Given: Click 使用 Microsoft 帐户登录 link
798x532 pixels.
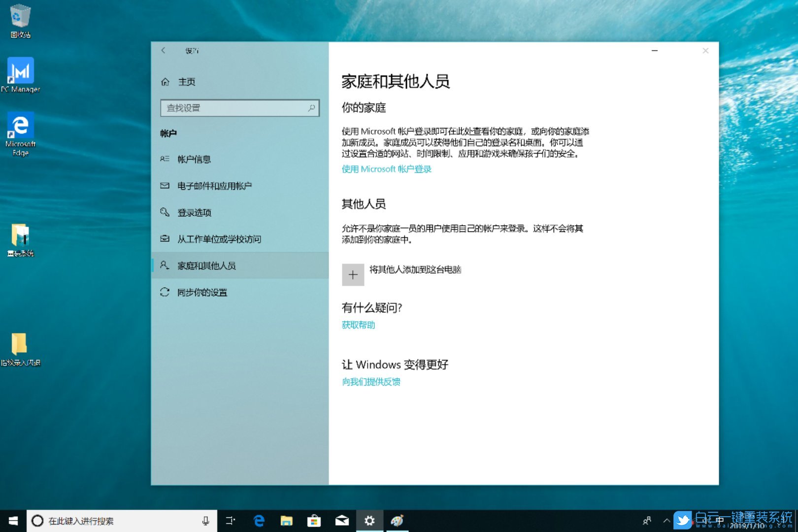Looking at the screenshot, I should click(x=386, y=169).
